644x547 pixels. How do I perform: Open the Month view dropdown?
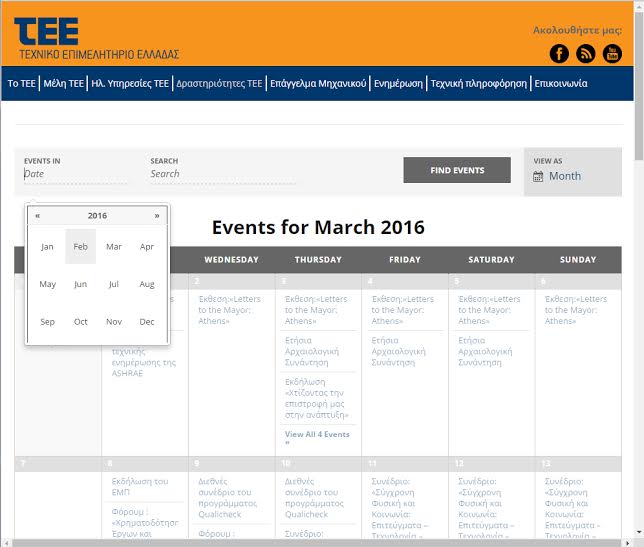point(564,176)
